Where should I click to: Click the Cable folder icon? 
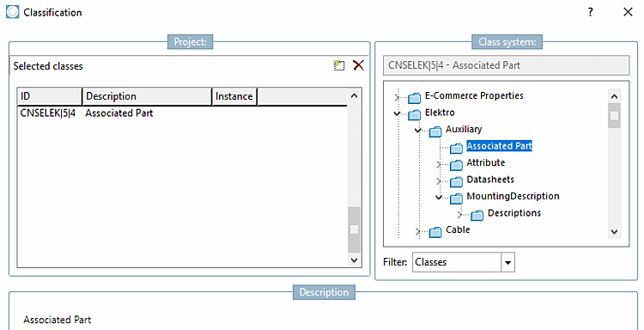435,232
